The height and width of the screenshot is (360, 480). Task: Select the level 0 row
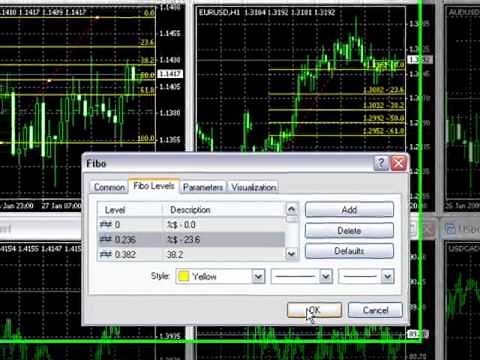pos(191,225)
